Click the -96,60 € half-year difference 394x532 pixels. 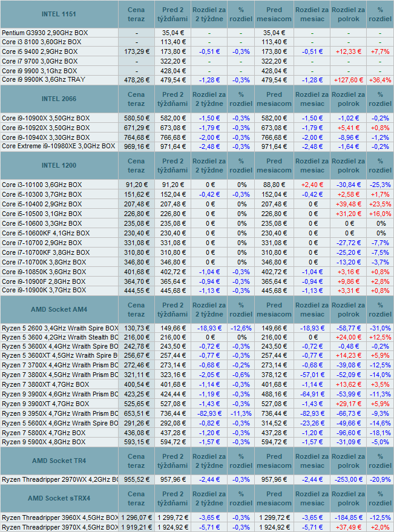tap(349, 433)
